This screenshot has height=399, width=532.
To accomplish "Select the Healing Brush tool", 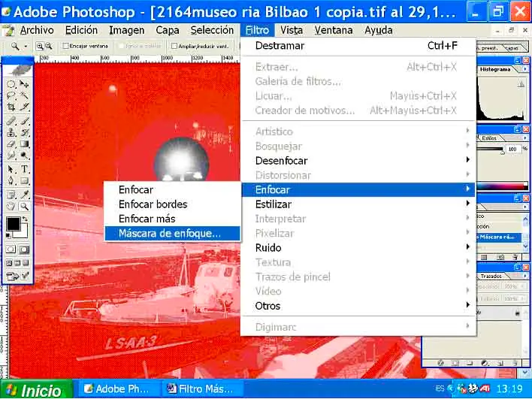I will pyautogui.click(x=11, y=121).
